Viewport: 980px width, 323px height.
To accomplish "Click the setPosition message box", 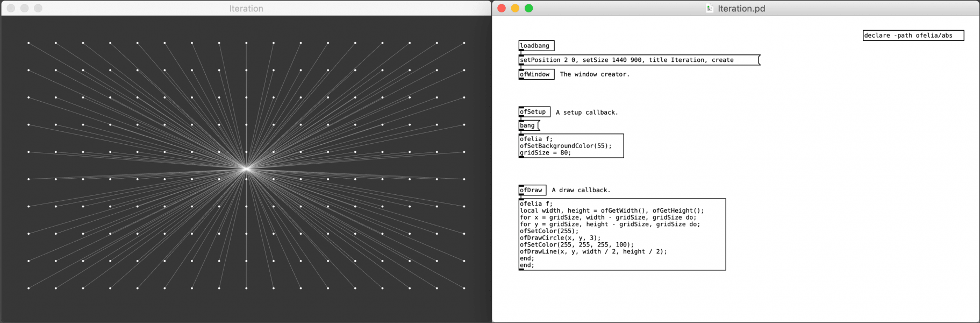I will [639, 60].
